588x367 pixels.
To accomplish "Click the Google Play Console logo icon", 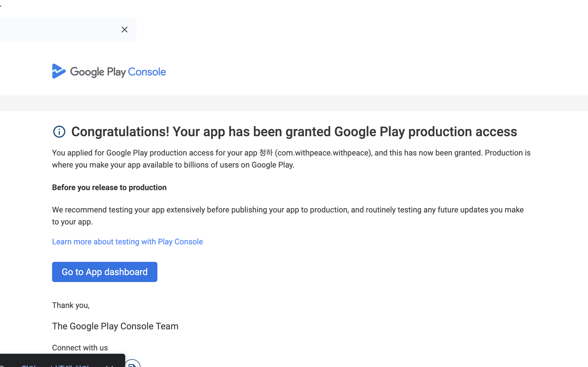I will [x=59, y=71].
